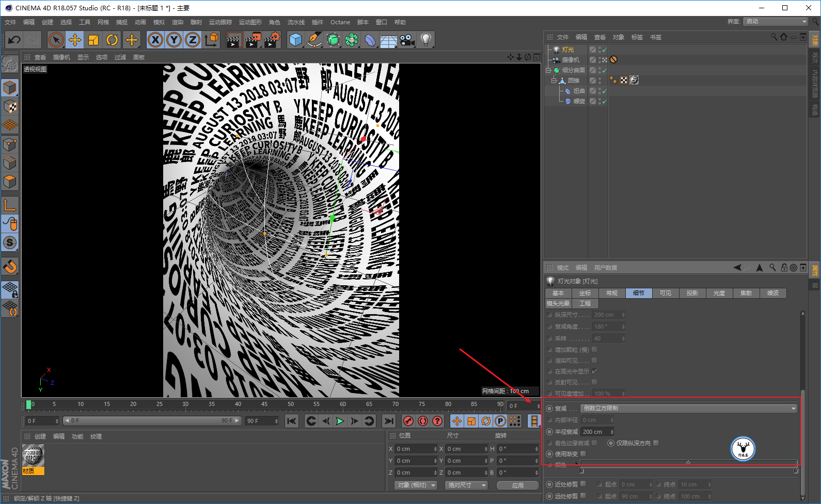Image resolution: width=821 pixels, height=504 pixels.
Task: Jump to the end of the animation
Action: [389, 421]
